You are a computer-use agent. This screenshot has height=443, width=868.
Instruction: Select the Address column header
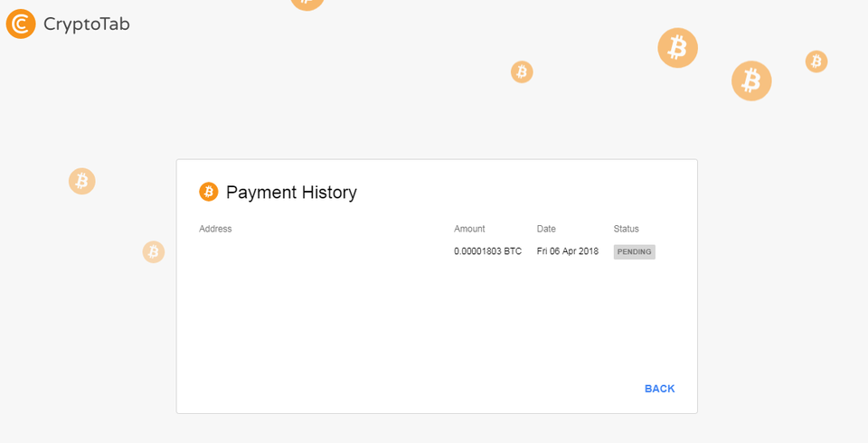pyautogui.click(x=215, y=229)
